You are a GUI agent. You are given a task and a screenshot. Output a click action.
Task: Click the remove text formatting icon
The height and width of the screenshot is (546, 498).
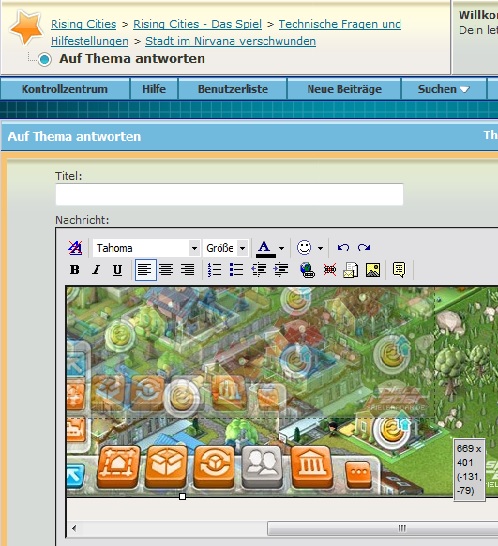75,248
